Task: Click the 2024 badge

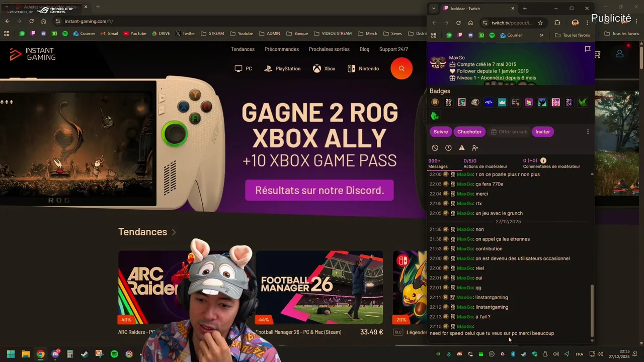Action: 569,103
